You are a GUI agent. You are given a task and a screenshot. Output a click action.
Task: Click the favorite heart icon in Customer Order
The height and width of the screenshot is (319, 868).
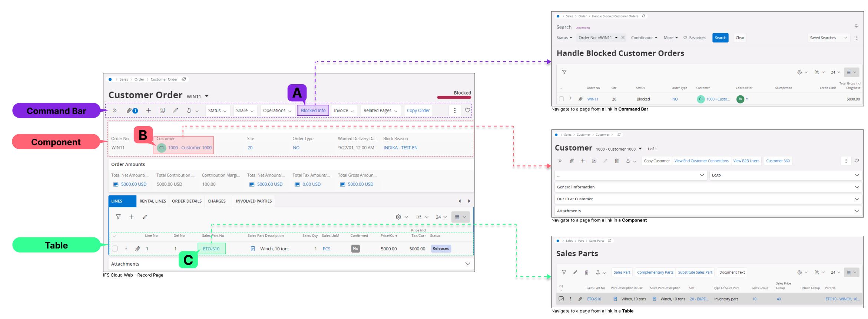point(467,110)
